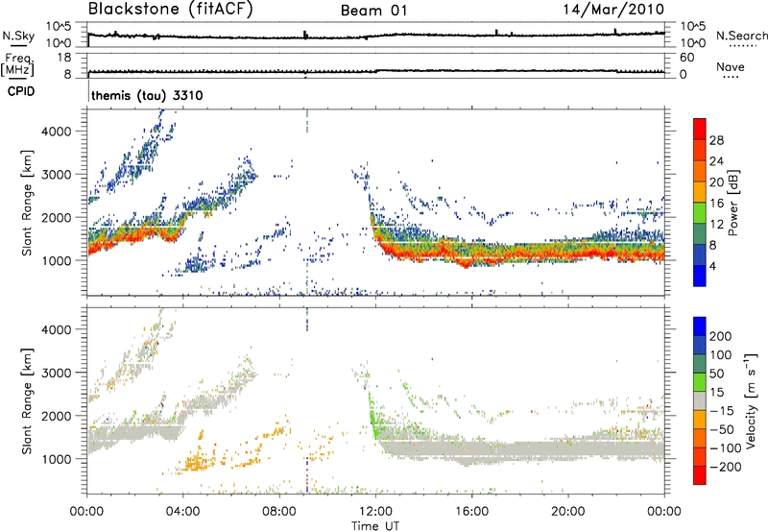
Task: Click the 'Velocity [m s-1]' color bar label
Action: (x=751, y=400)
